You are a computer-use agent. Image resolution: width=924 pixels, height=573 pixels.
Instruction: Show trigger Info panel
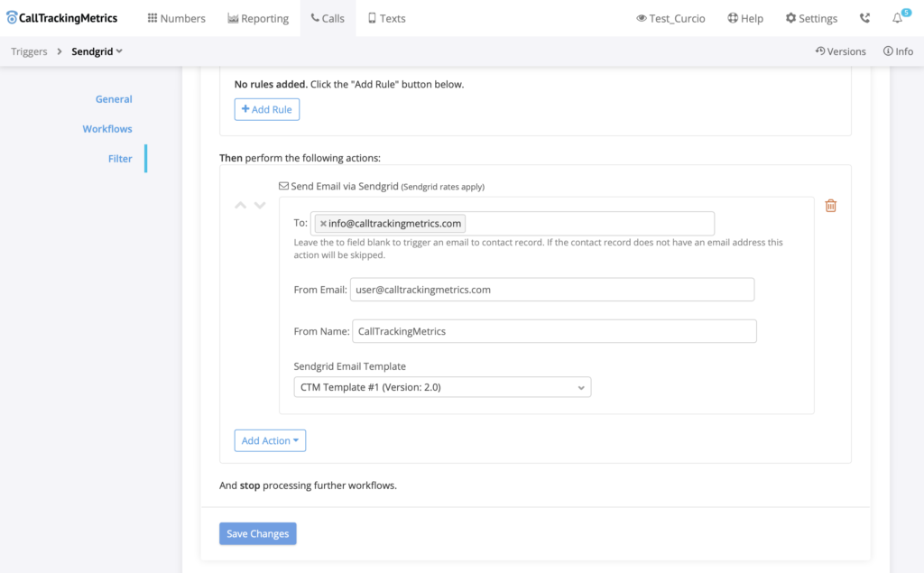(898, 51)
